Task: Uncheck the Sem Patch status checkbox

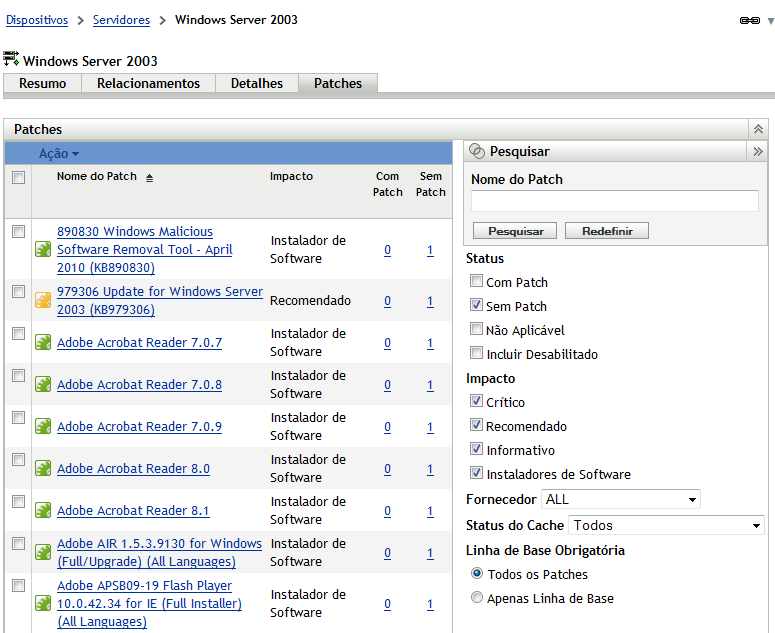Action: (476, 304)
